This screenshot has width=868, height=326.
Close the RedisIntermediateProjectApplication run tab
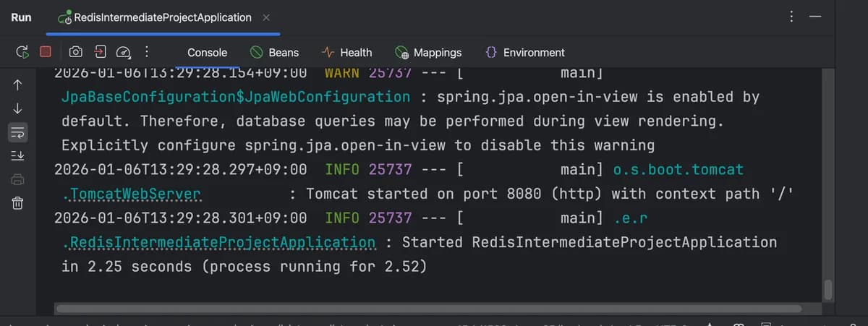coord(266,17)
